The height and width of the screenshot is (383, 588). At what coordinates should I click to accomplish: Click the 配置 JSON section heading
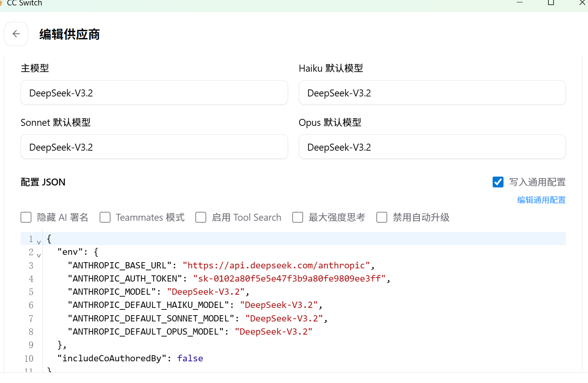pos(43,182)
